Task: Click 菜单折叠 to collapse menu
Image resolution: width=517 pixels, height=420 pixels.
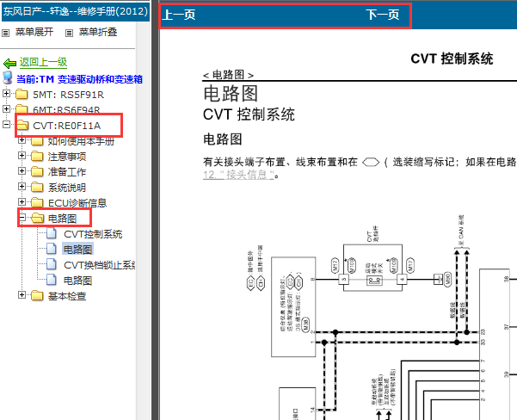Action: [98, 32]
